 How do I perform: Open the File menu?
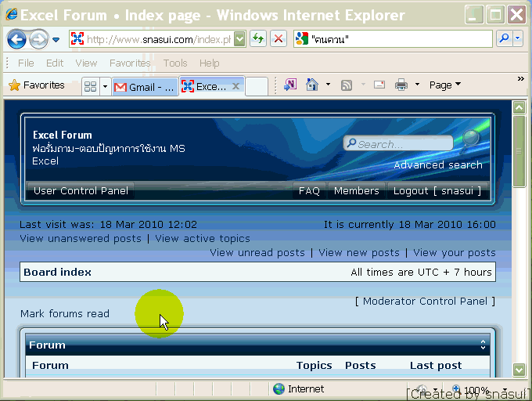tap(26, 63)
